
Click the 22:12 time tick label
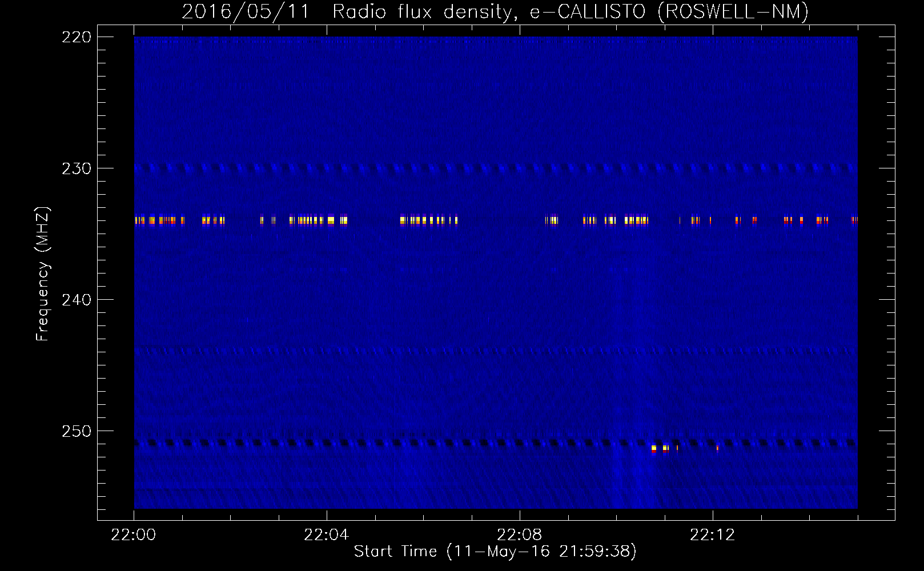713,535
